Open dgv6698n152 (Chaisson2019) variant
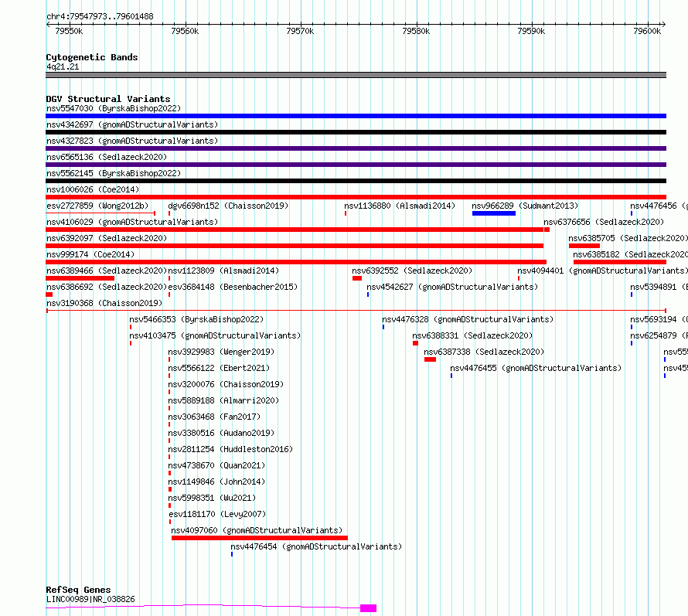The width and height of the screenshot is (688, 616). [228, 206]
